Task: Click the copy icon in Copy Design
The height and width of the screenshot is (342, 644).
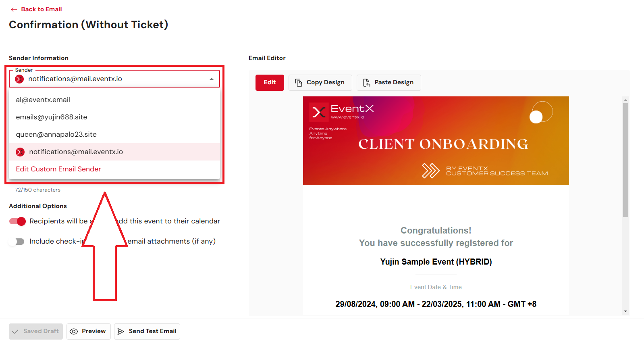Action: pyautogui.click(x=299, y=83)
